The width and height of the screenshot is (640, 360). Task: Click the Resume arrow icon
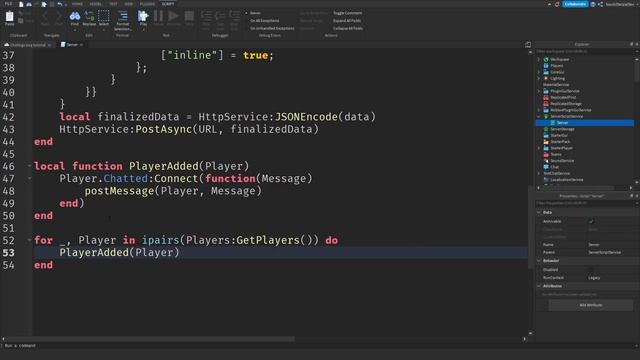pyautogui.click(x=173, y=16)
